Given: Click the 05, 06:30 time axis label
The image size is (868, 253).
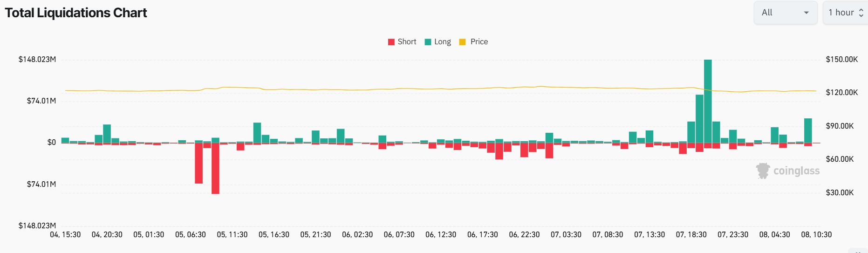Looking at the screenshot, I should 190,235.
